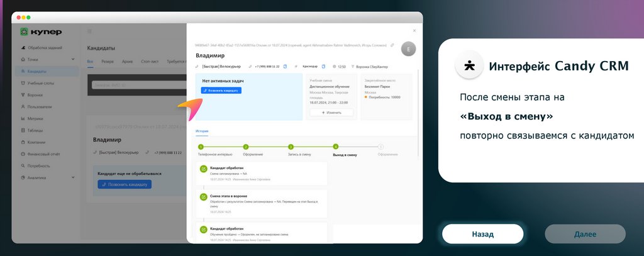
Task: Switch to the Архив candidates tab
Action: click(127, 61)
